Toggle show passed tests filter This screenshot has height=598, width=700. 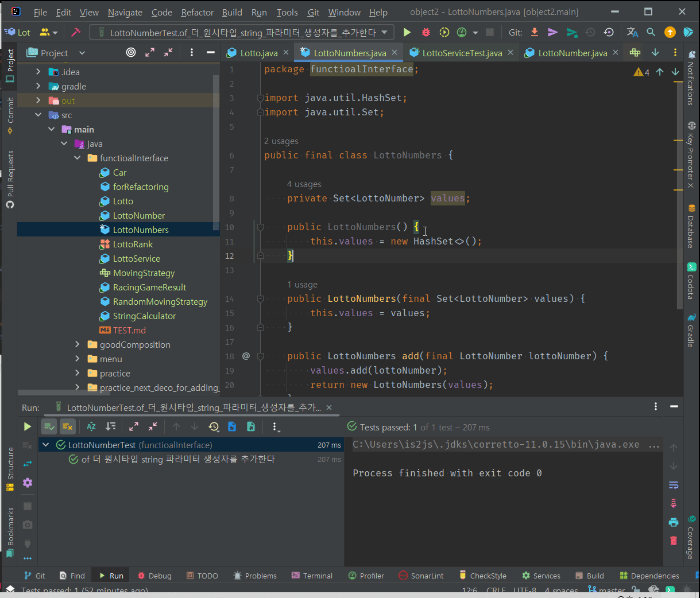point(49,426)
